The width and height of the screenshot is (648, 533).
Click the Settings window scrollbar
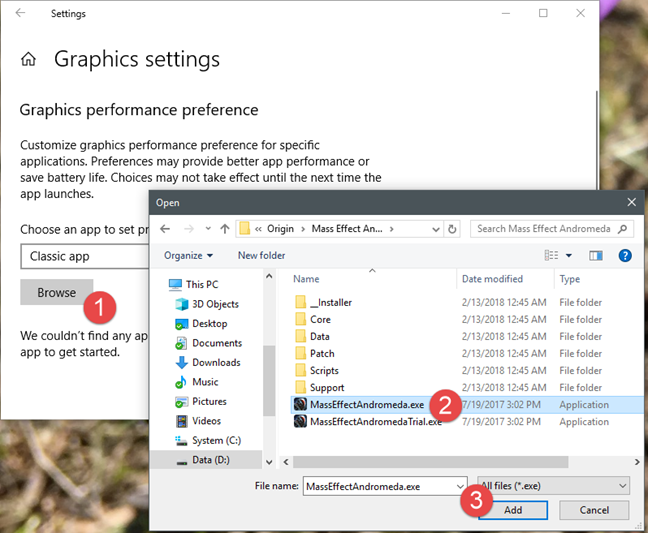[x=596, y=140]
